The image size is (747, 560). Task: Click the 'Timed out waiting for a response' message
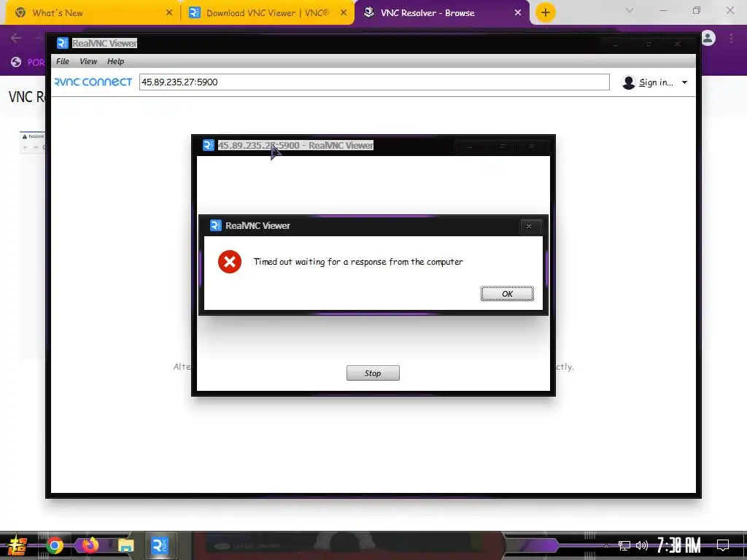pos(357,262)
